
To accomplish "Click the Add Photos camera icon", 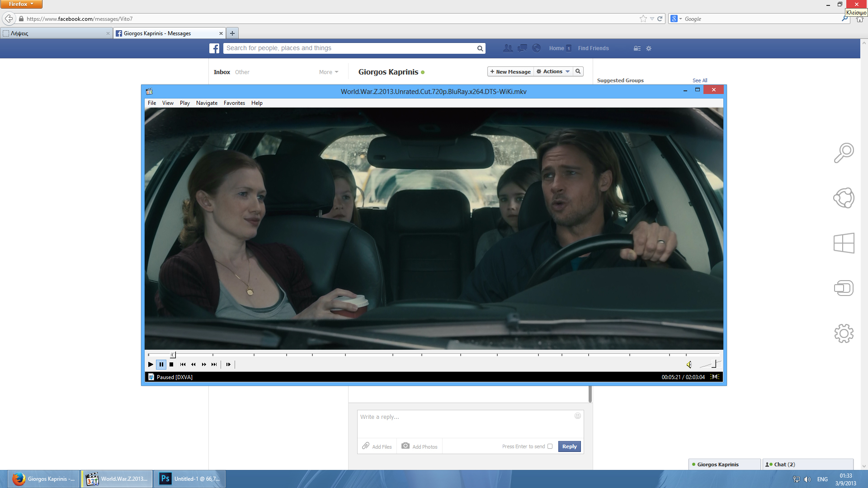I will click(406, 446).
